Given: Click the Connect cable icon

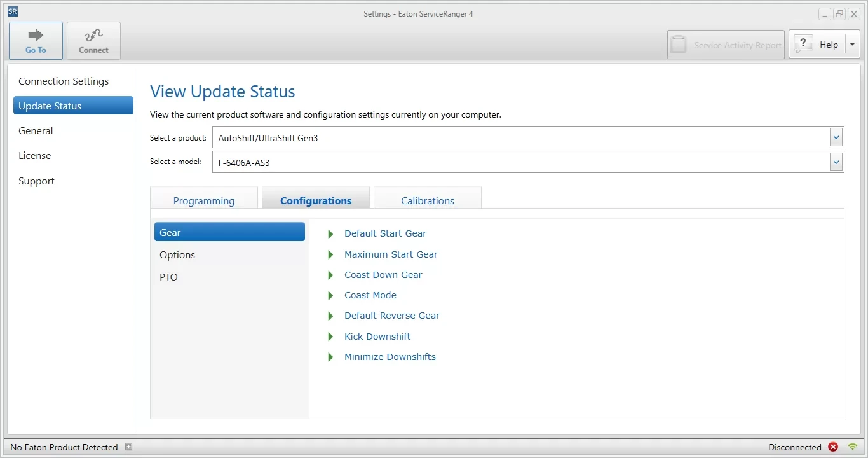Looking at the screenshot, I should click(93, 36).
